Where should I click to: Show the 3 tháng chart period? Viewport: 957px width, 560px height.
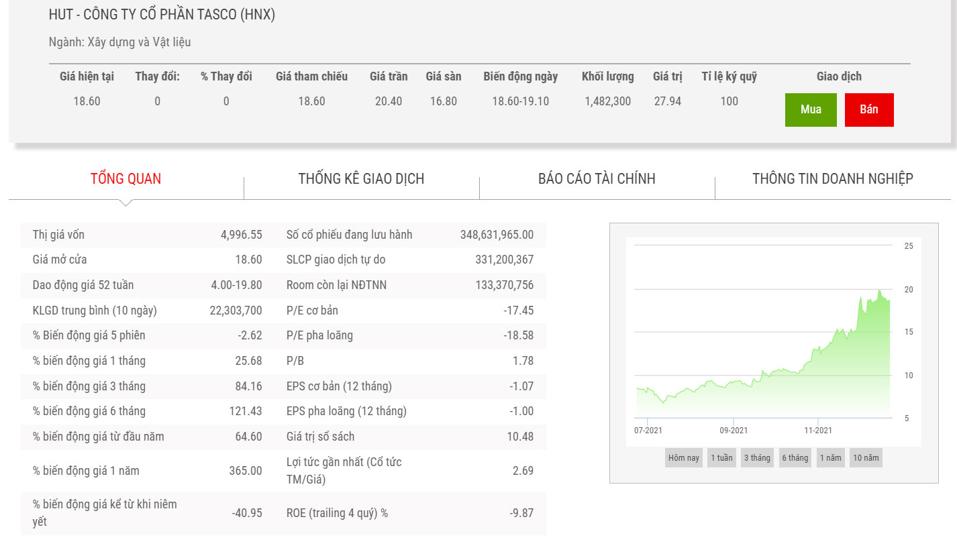coord(756,458)
